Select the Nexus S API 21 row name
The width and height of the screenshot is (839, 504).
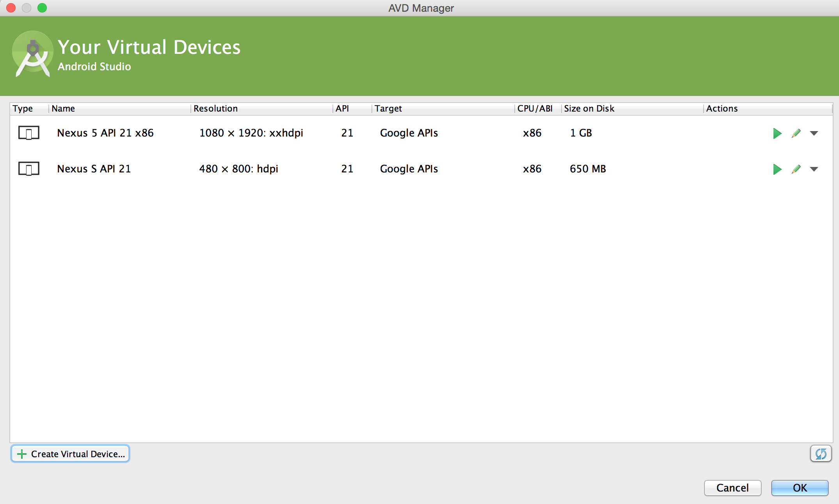pyautogui.click(x=94, y=169)
